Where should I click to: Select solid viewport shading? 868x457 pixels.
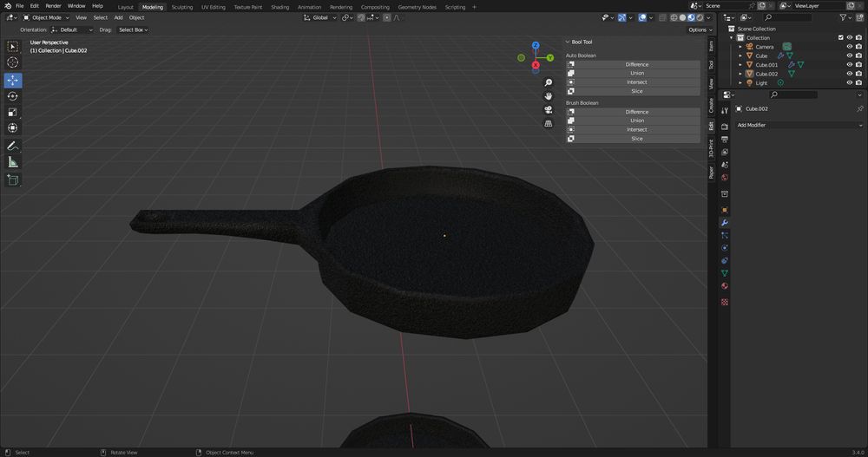coord(682,17)
